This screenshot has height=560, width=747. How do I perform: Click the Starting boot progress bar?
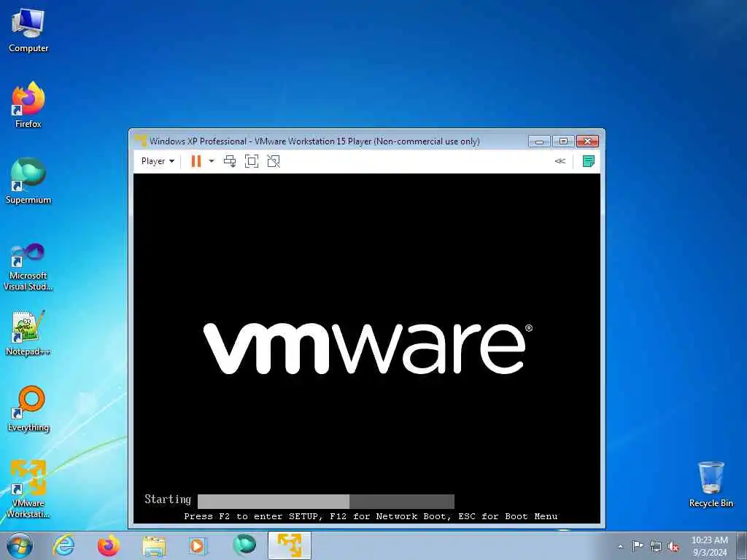pyautogui.click(x=326, y=501)
